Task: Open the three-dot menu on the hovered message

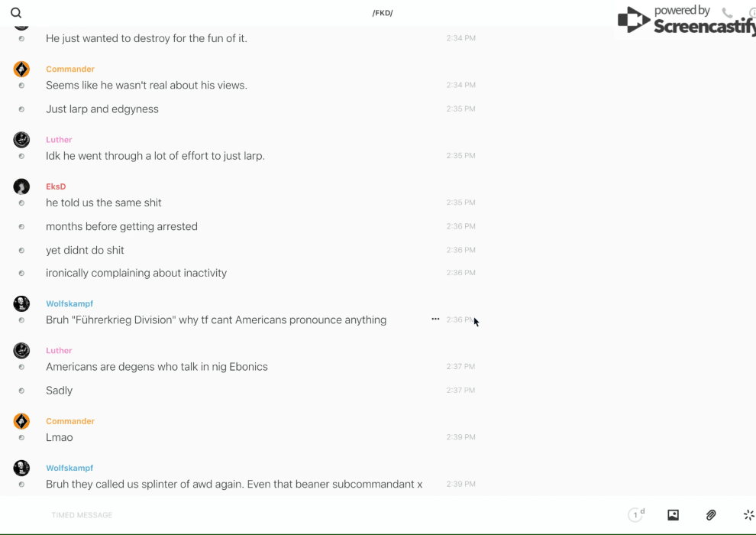Action: (435, 319)
